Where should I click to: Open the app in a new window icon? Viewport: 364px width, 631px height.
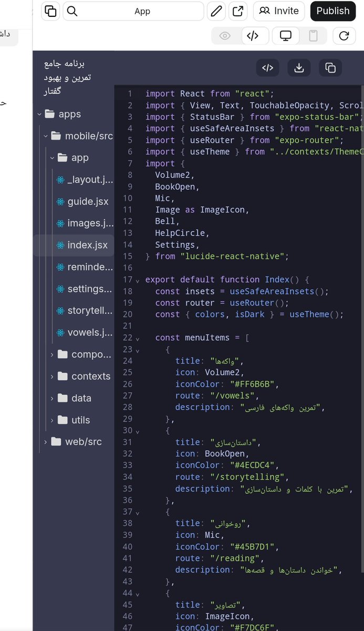[238, 11]
